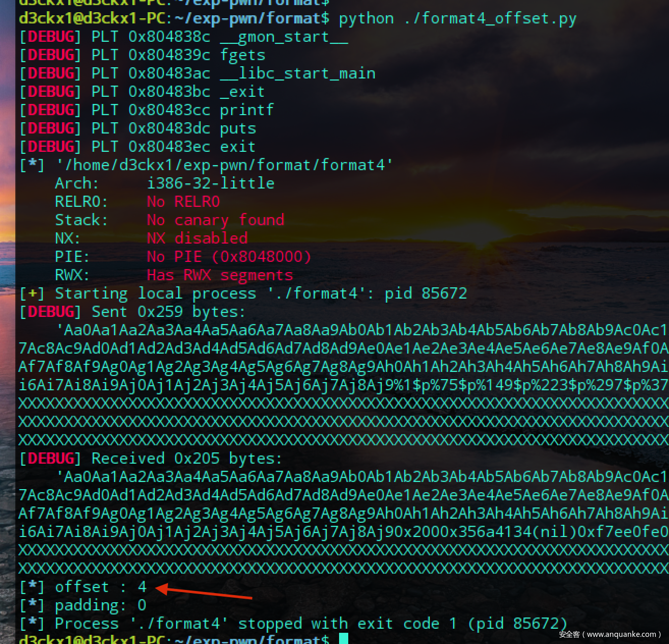Select "pid 85672" on the Starting line
Viewport: 669px width, 644px height.
(426, 294)
